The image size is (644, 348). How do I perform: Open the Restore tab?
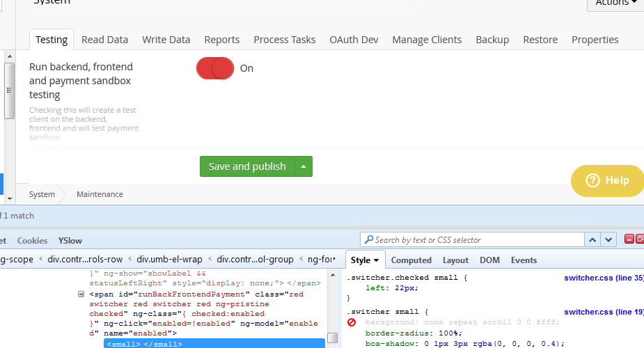click(x=540, y=40)
